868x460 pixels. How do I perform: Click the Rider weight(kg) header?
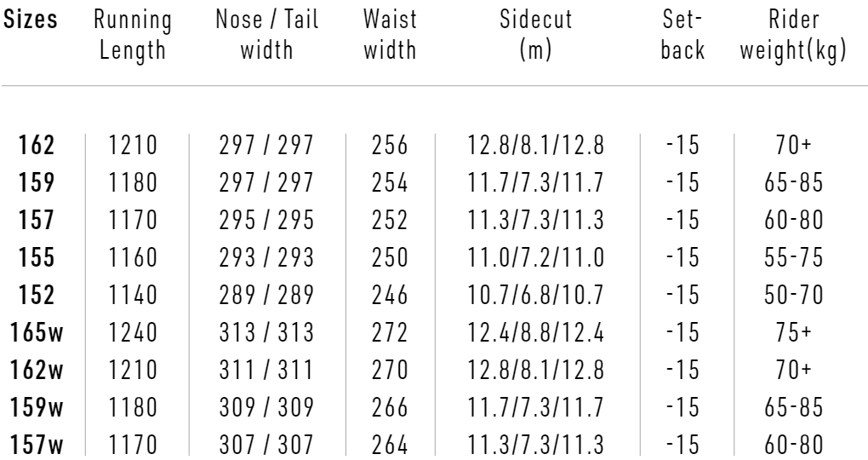[x=793, y=35]
